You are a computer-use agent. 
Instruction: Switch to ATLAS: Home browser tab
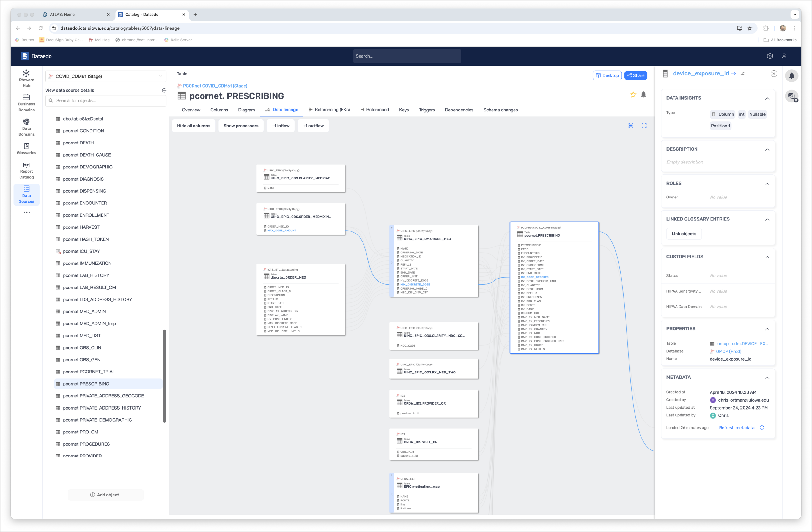[76, 14]
